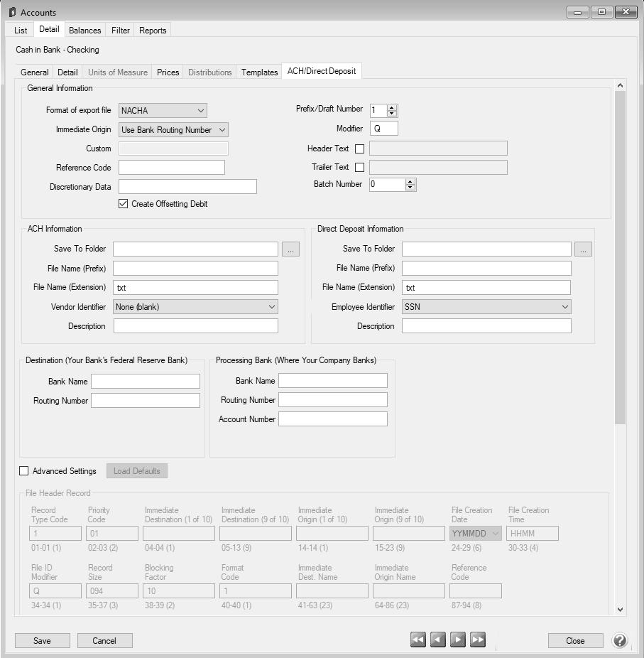The image size is (644, 658).
Task: Click the vertical scrollbar down arrow
Action: 620,609
